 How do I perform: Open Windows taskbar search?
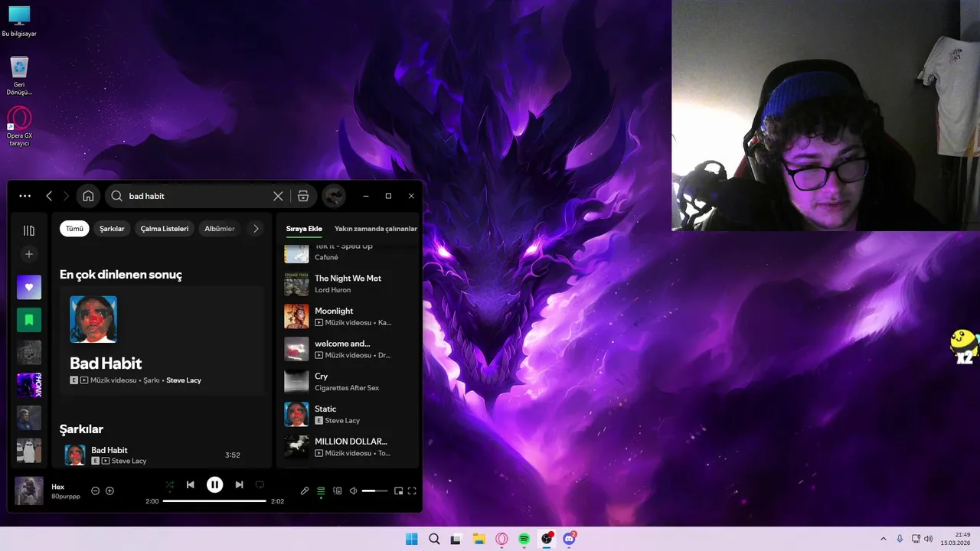(x=434, y=539)
